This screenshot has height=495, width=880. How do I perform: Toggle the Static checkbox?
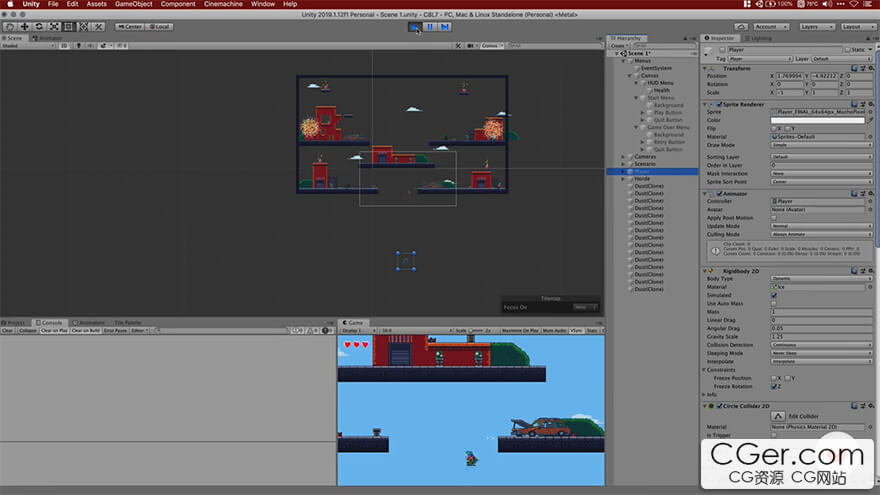[x=847, y=50]
